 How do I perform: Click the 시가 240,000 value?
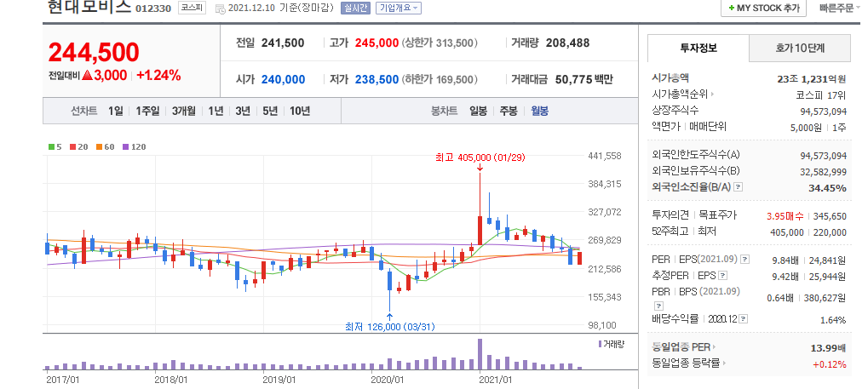[x=283, y=80]
